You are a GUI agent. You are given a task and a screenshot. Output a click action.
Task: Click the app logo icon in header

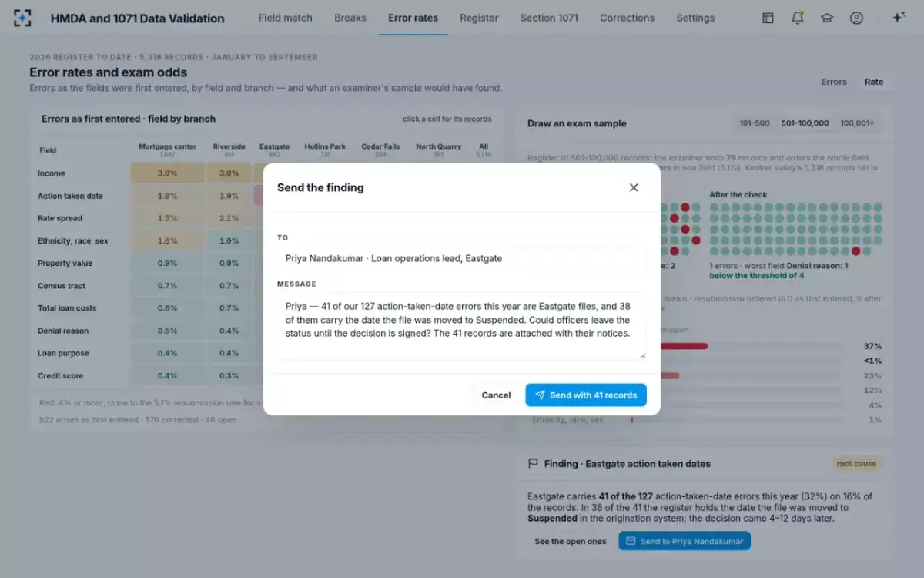pos(23,18)
